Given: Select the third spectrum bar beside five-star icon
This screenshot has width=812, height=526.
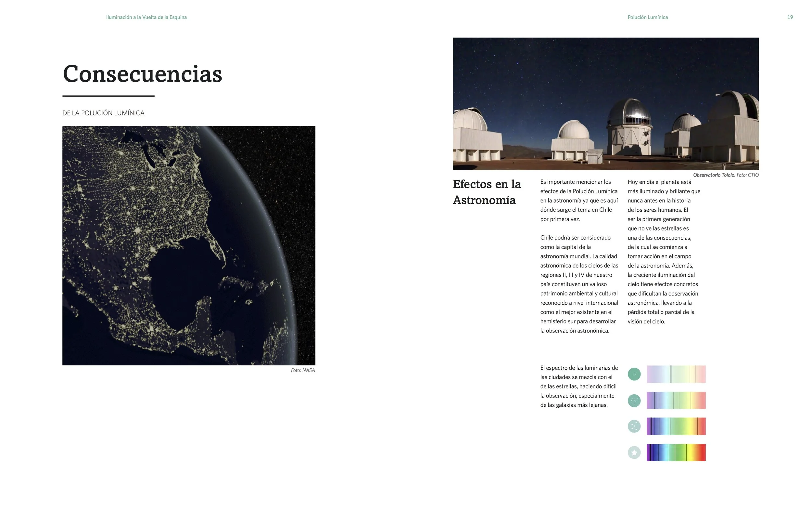Looking at the screenshot, I should click(676, 426).
